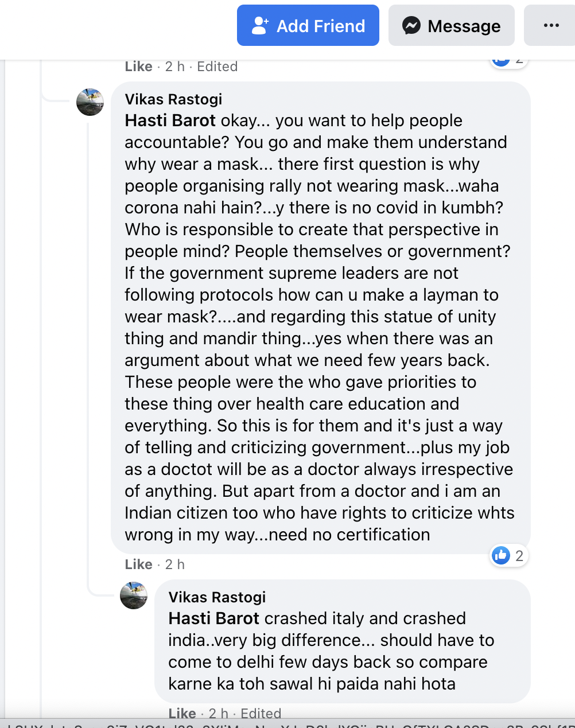The image size is (575, 728).
Task: Like the reply about crashed Italy
Action: pyautogui.click(x=182, y=714)
